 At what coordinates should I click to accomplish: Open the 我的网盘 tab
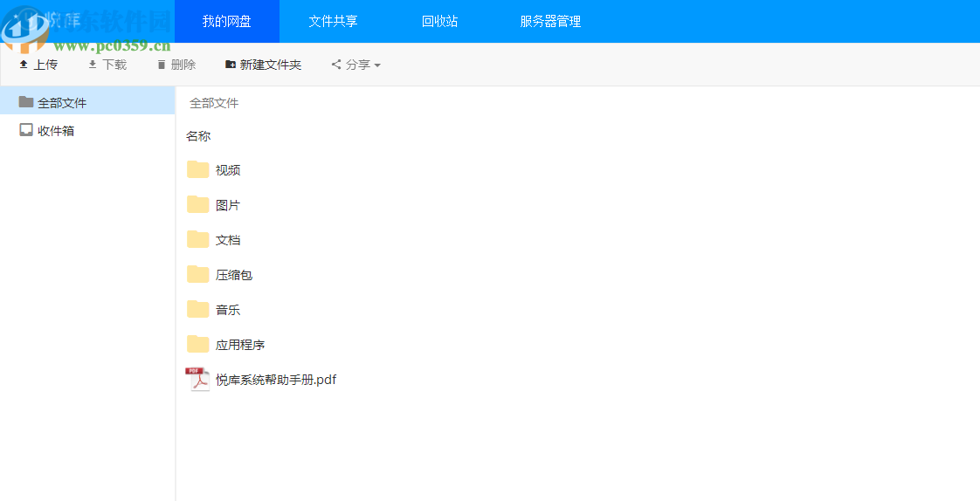(227, 21)
